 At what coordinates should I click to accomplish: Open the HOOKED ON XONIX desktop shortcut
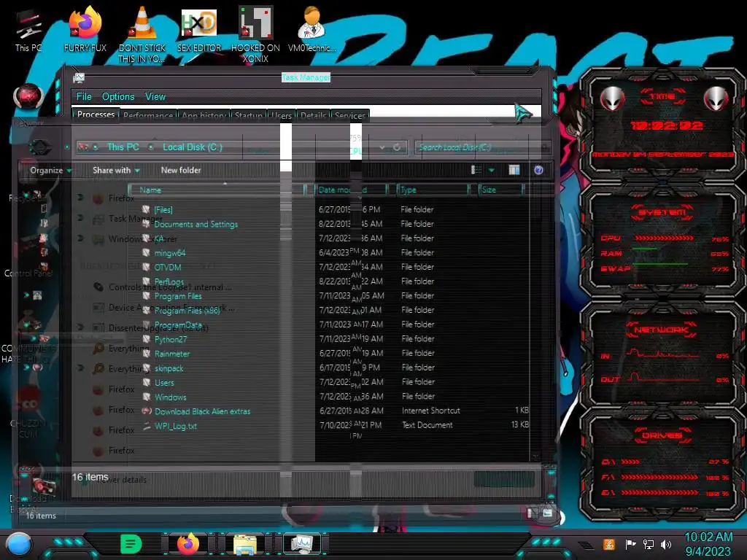point(255,34)
